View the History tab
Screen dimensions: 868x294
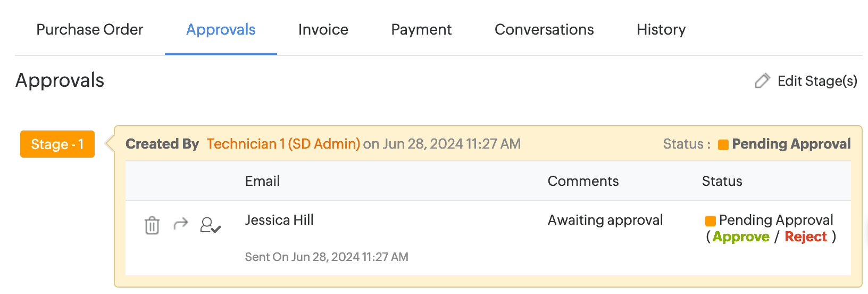(x=661, y=30)
